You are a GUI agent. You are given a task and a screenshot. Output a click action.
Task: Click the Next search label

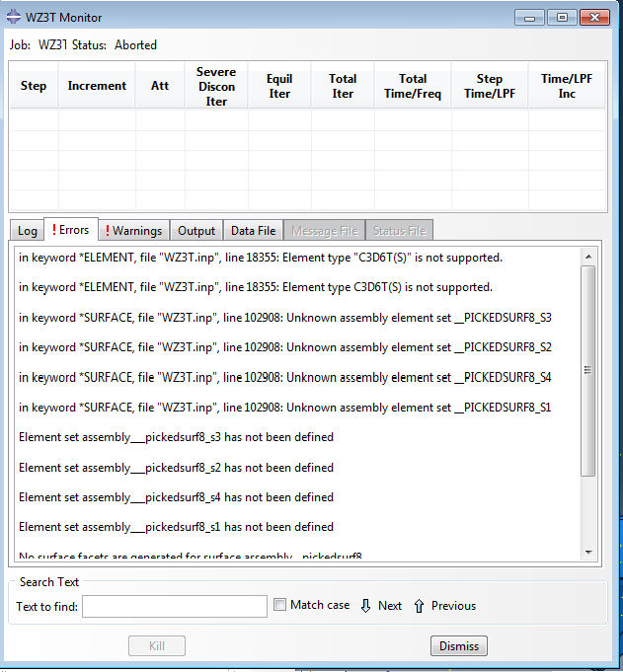tap(390, 606)
